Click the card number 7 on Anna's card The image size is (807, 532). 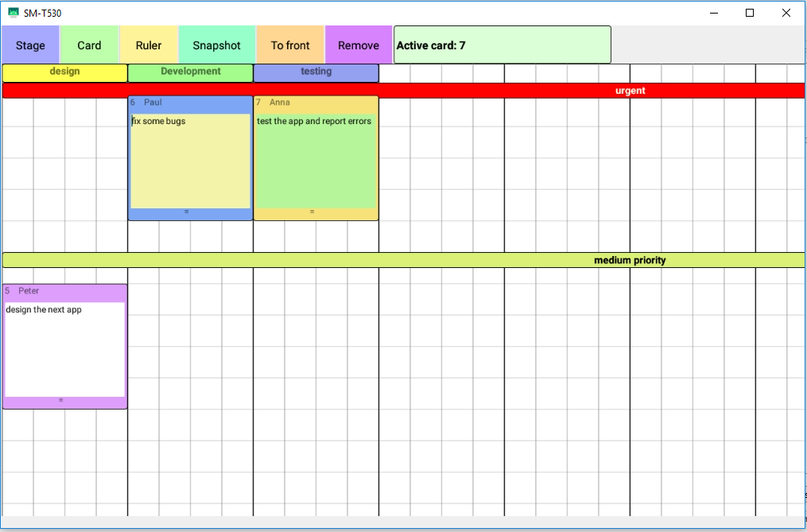[258, 102]
